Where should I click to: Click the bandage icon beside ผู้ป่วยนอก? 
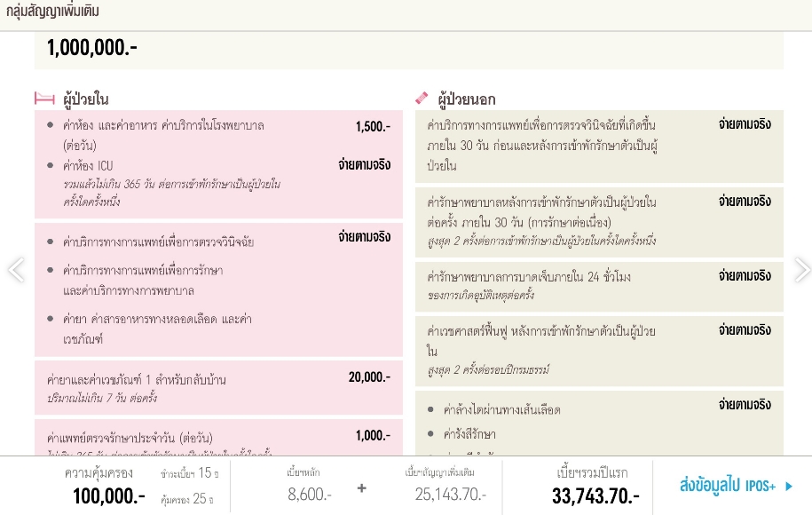tap(422, 98)
